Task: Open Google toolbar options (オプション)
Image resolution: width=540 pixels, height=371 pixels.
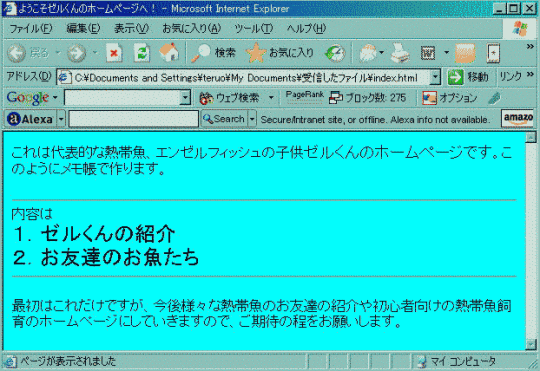Action: click(x=450, y=98)
